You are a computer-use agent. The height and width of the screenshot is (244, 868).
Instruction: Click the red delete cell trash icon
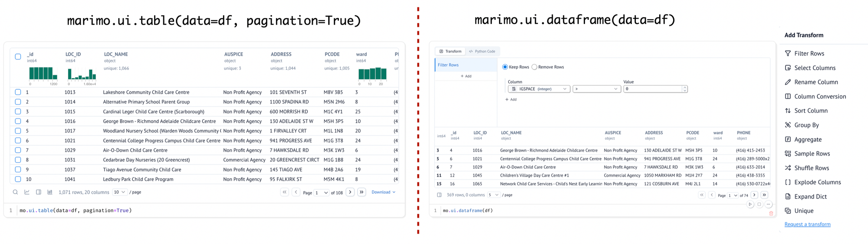[x=771, y=213]
